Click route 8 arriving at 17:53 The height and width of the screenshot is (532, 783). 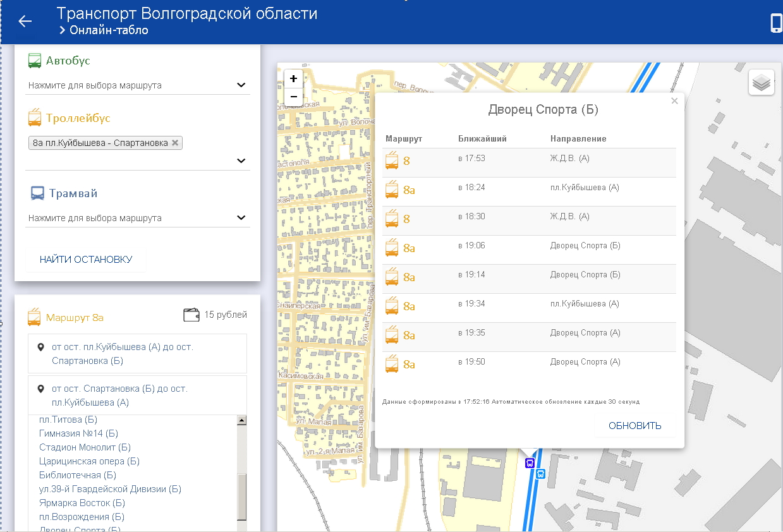(x=406, y=161)
